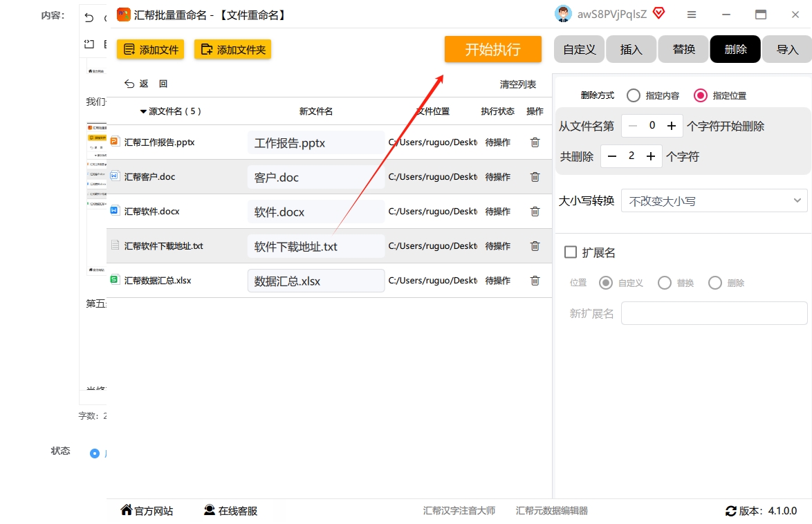Viewport: 812px width, 524px height.
Task: Click the refresh icon next to 版本
Action: tap(730, 511)
